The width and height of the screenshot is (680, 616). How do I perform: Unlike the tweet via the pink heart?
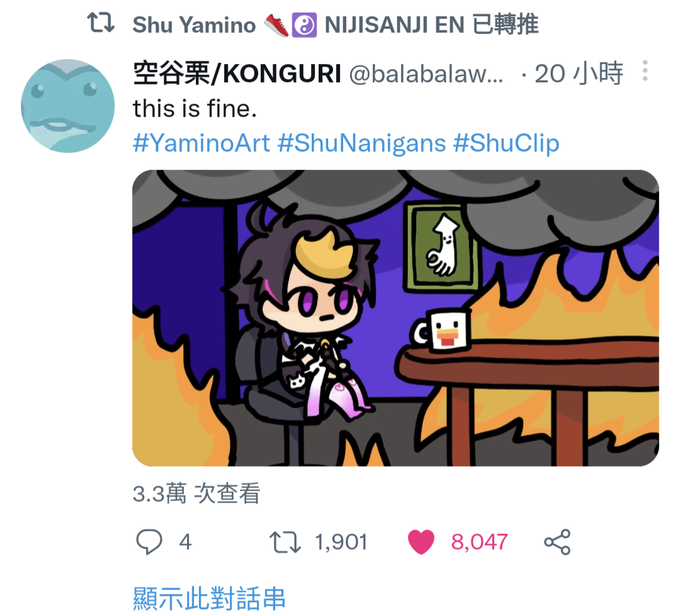pyautogui.click(x=421, y=542)
